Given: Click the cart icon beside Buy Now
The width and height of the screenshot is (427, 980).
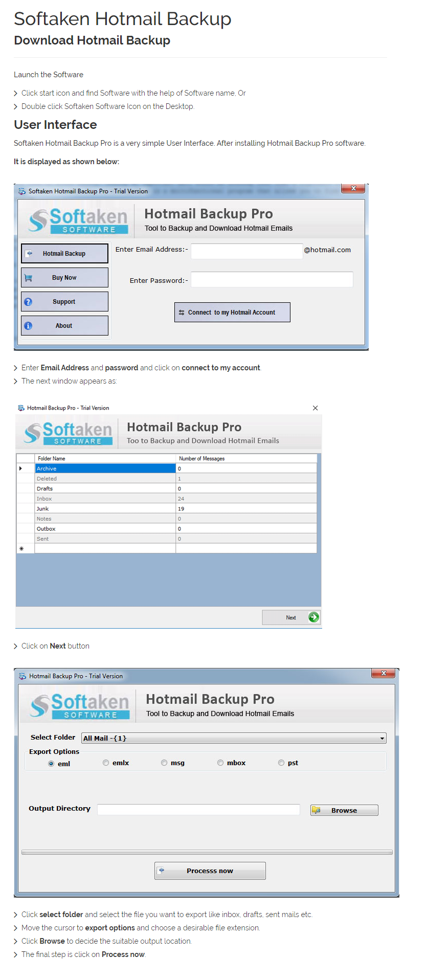Looking at the screenshot, I should (x=29, y=278).
